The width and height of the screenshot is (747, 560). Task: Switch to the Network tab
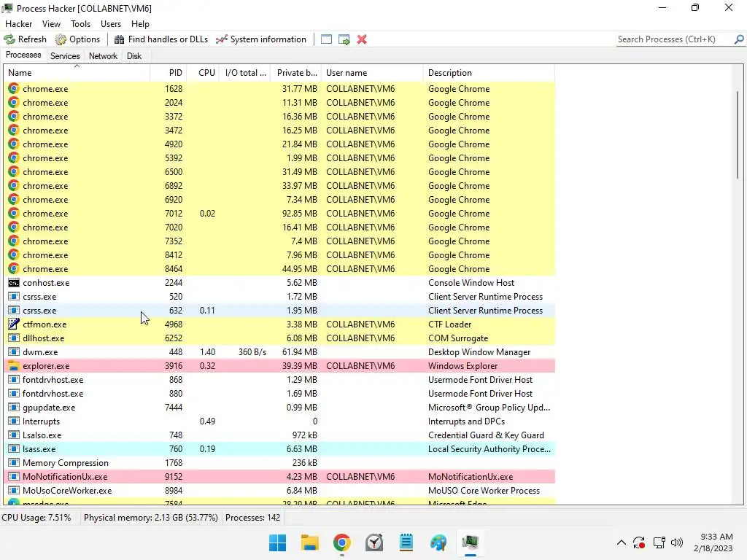click(103, 55)
